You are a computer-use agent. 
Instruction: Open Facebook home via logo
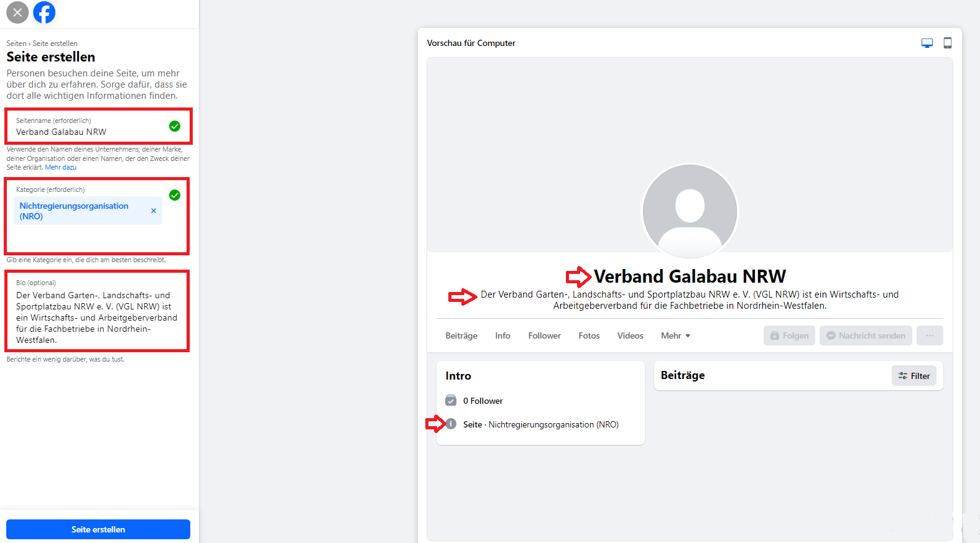coord(44,12)
